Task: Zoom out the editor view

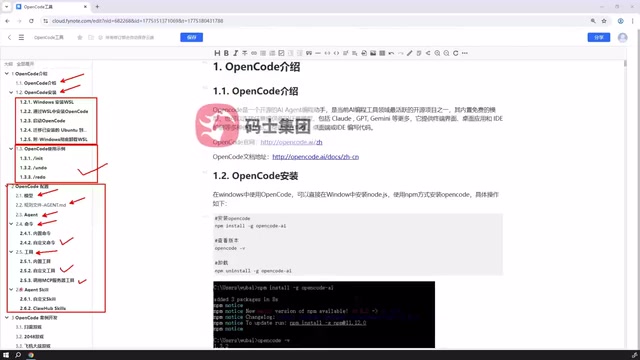Action: point(446,53)
